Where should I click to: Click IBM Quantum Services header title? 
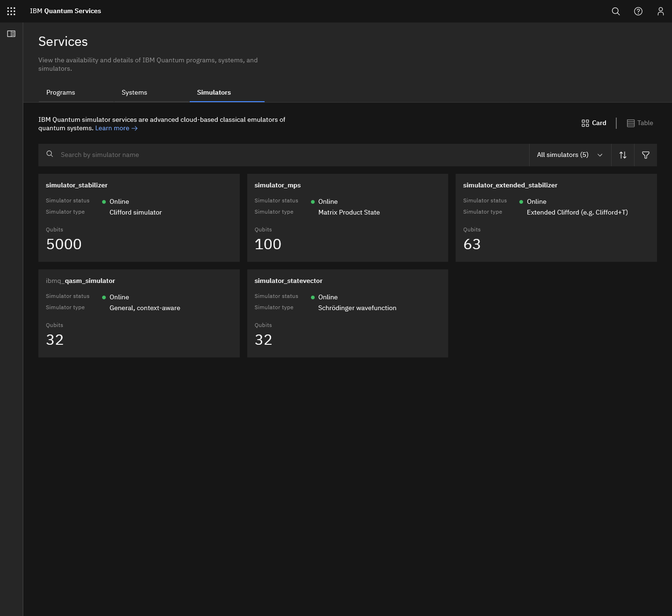point(66,11)
